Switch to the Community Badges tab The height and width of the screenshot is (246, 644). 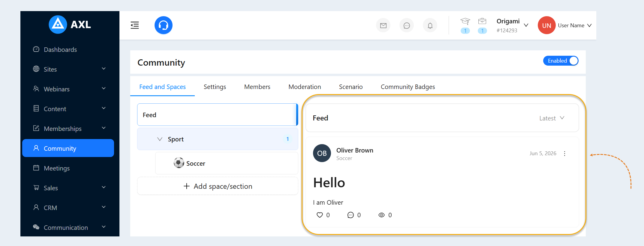408,87
